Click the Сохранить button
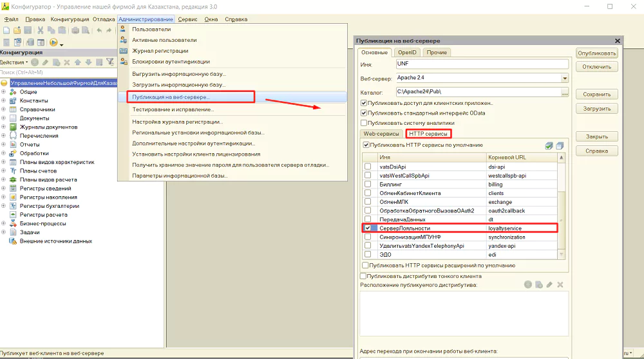The width and height of the screenshot is (644, 359). [597, 95]
